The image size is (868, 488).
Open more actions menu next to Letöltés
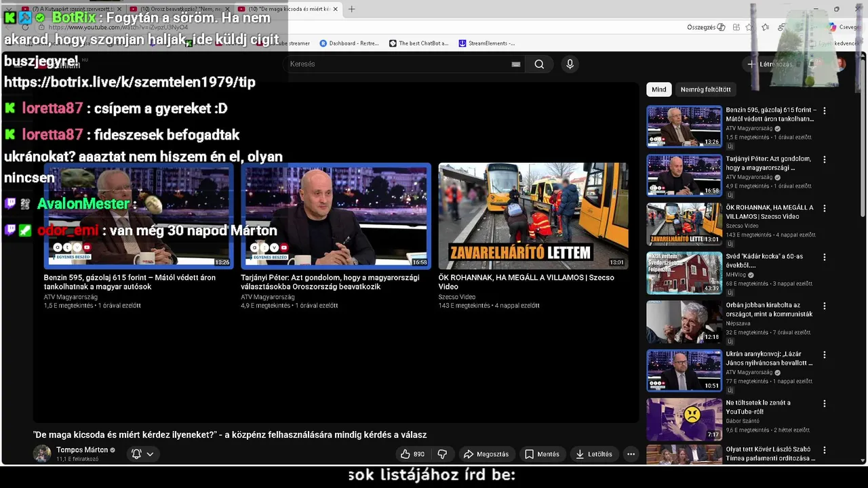coord(631,454)
